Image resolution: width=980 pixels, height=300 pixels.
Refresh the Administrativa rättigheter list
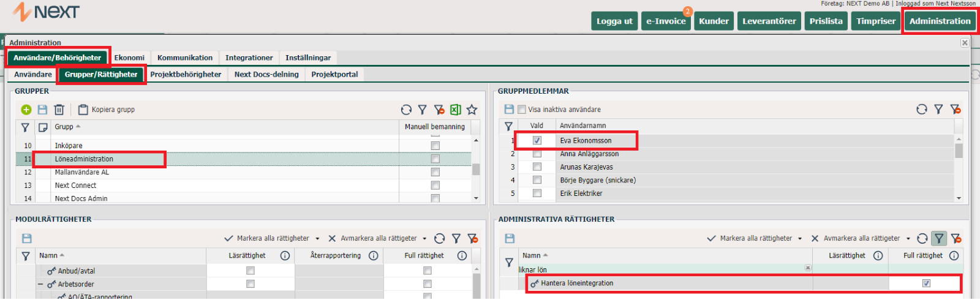click(922, 238)
